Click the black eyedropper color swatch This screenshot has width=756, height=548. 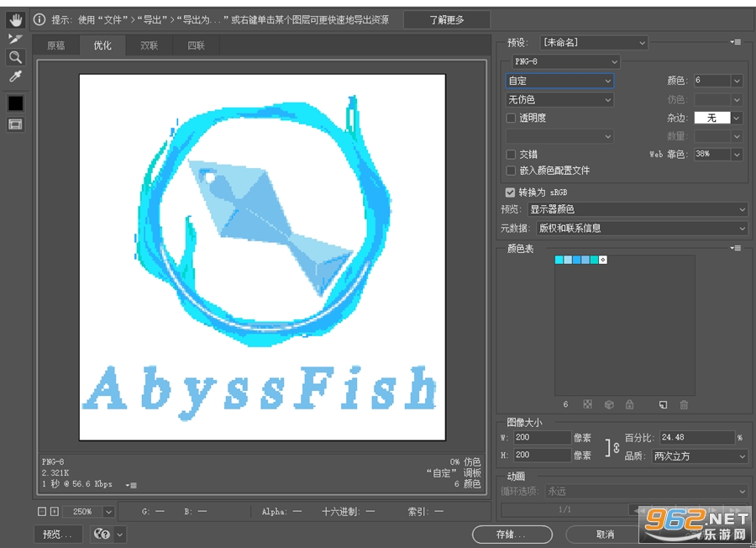(x=15, y=103)
